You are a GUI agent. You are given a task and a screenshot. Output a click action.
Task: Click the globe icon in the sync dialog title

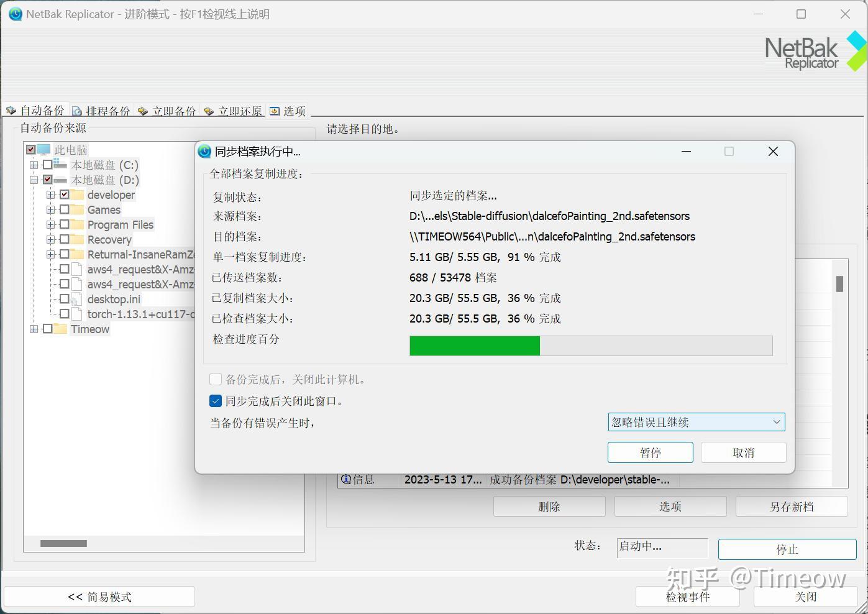click(x=204, y=151)
